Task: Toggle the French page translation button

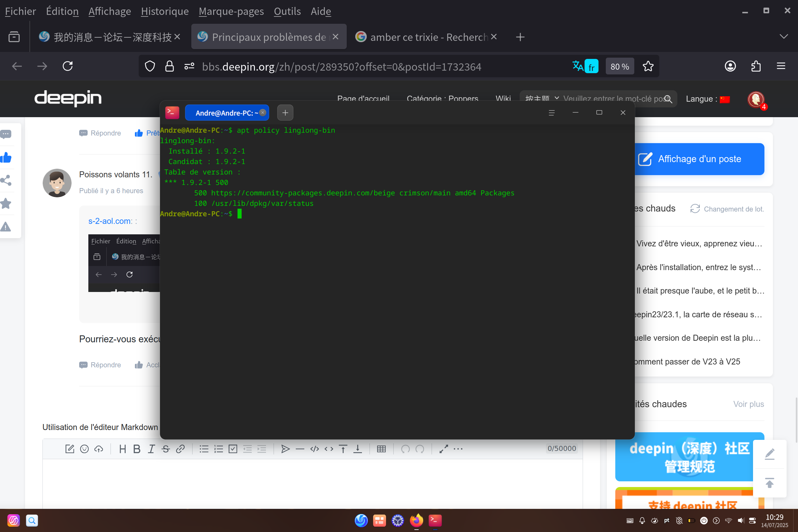Action: pyautogui.click(x=592, y=66)
